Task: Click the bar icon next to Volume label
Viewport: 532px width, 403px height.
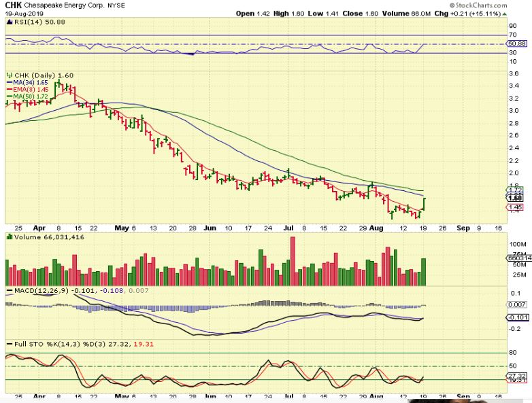Action: tap(10, 237)
